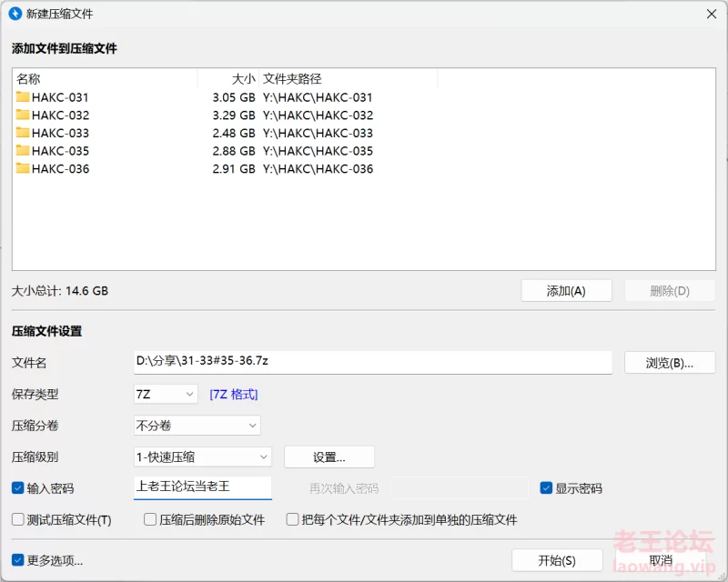The width and height of the screenshot is (728, 582).
Task: Open compression 设置... button
Action: [329, 457]
